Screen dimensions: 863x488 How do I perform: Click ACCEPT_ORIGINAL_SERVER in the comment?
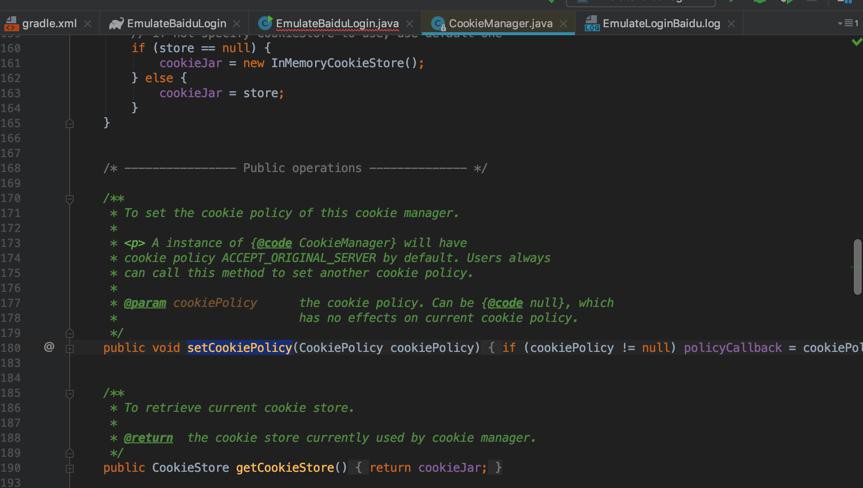click(298, 258)
